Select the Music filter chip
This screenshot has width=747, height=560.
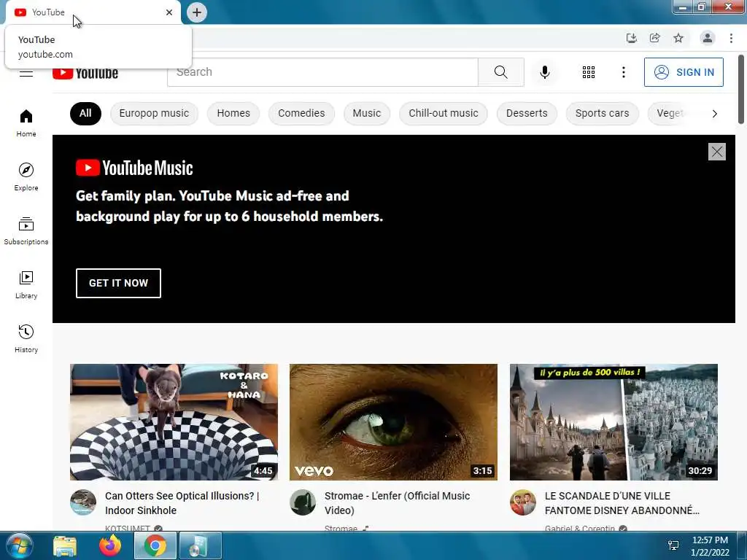coord(367,113)
